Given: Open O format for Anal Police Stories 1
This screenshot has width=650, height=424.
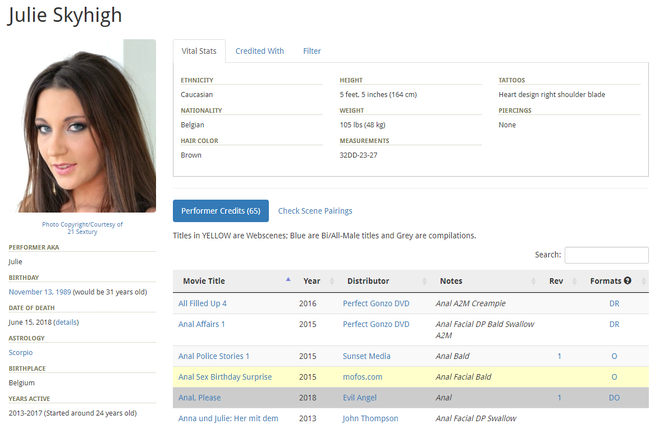Looking at the screenshot, I should (x=614, y=356).
